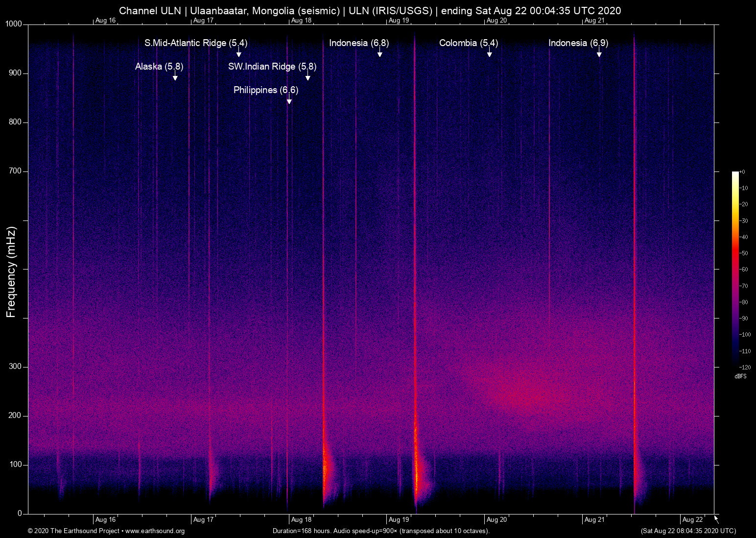Click the 700 frequency axis label
The image size is (756, 538).
point(16,171)
